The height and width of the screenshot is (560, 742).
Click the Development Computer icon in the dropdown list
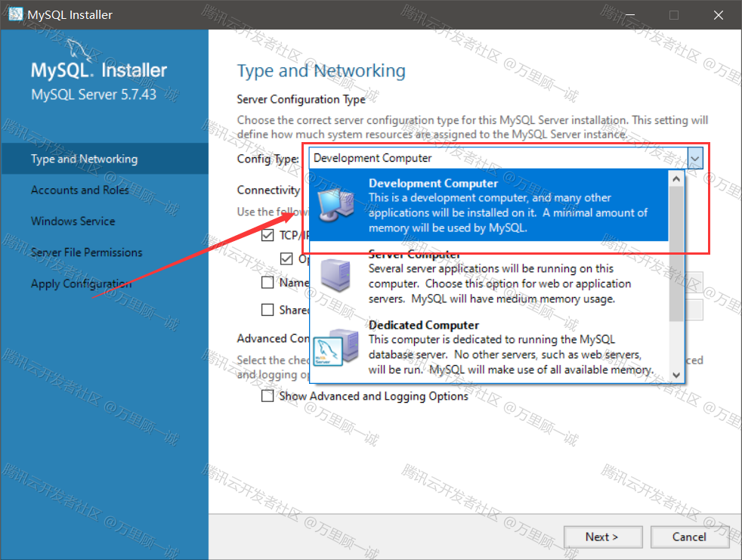pyautogui.click(x=336, y=205)
